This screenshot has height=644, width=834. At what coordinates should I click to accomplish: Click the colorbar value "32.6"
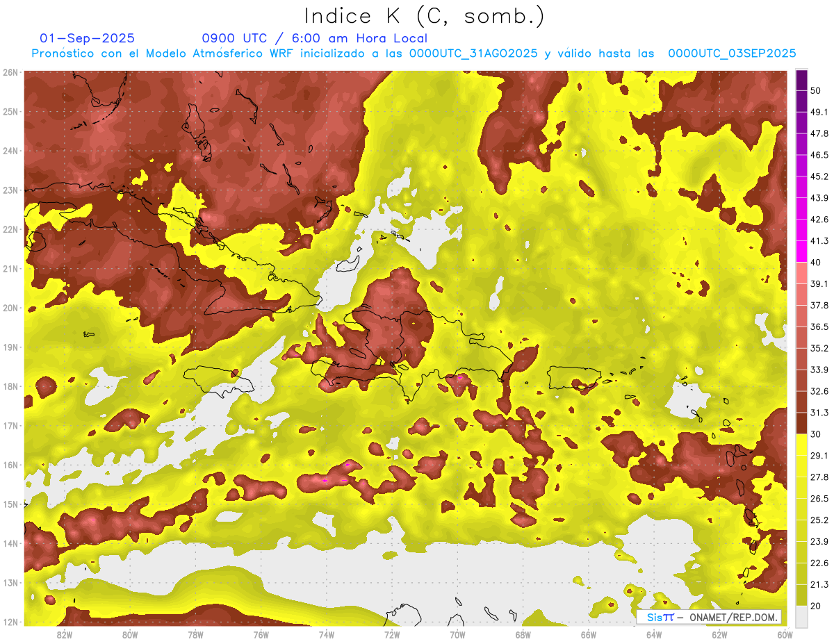pyautogui.click(x=819, y=391)
